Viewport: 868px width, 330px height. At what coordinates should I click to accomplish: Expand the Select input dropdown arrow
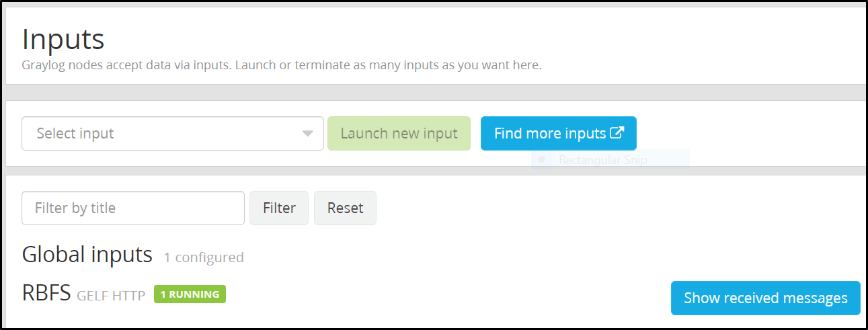[307, 134]
